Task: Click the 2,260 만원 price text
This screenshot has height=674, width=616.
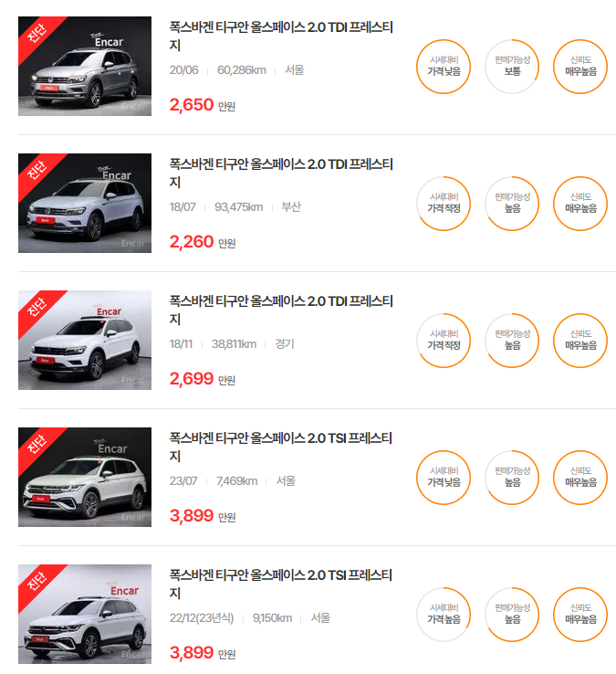Action: 203,242
